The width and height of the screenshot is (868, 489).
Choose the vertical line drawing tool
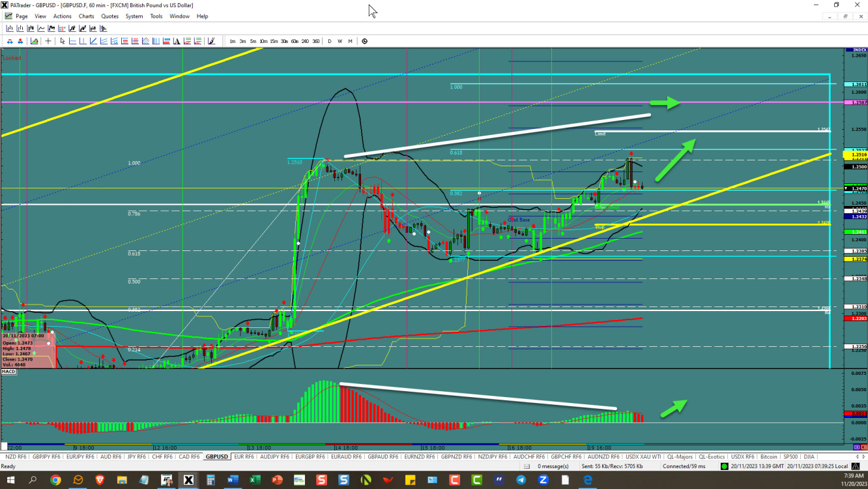click(x=83, y=41)
